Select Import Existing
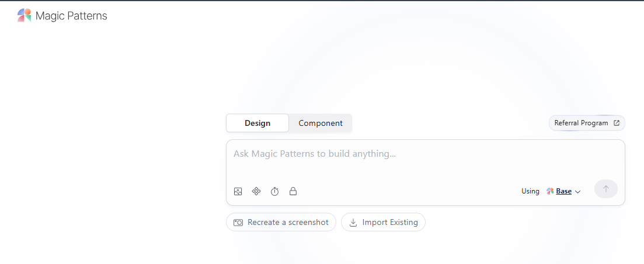 (383, 222)
